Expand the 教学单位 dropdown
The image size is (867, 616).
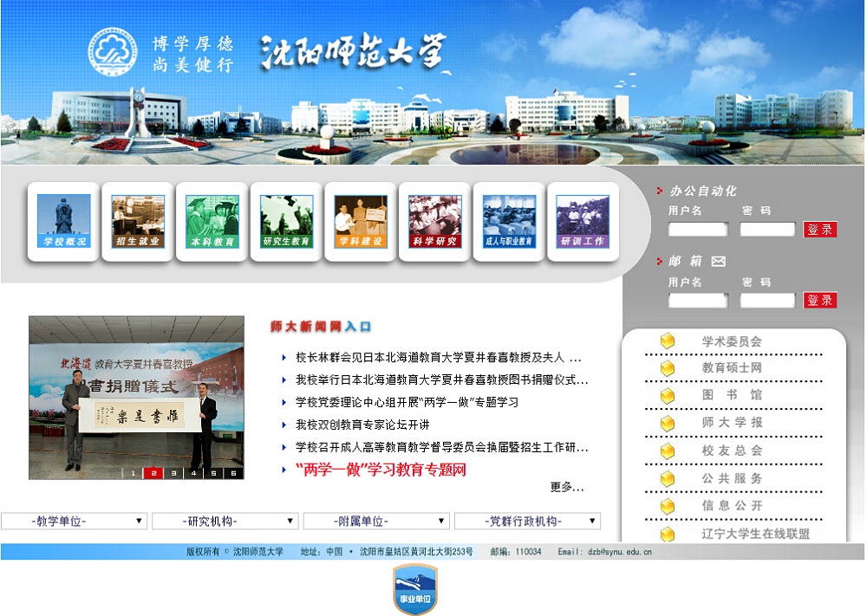pos(74,521)
